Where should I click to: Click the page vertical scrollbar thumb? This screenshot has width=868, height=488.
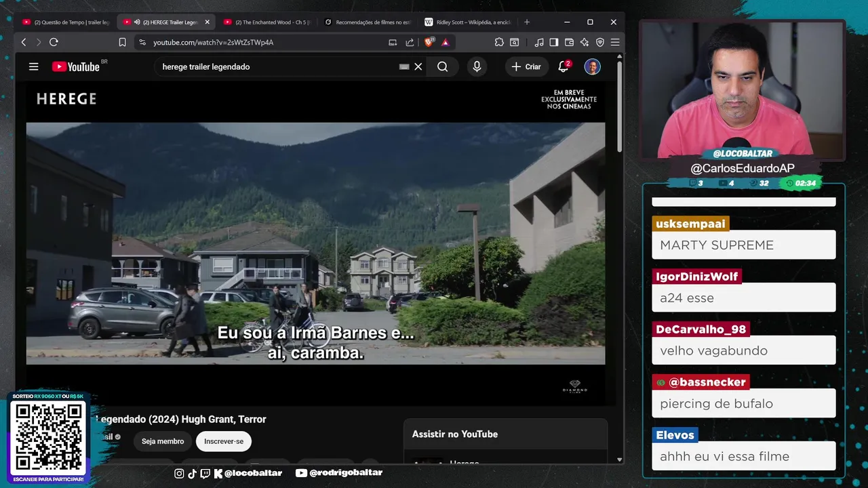(620, 107)
